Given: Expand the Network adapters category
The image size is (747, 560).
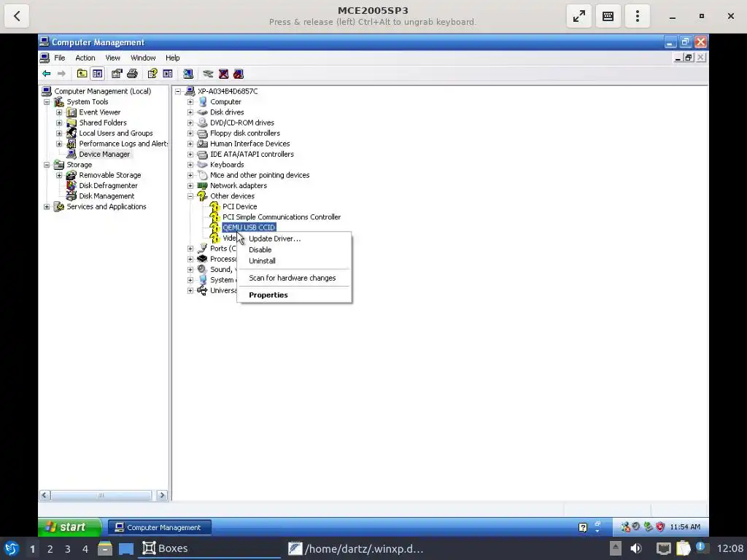Looking at the screenshot, I should (190, 186).
